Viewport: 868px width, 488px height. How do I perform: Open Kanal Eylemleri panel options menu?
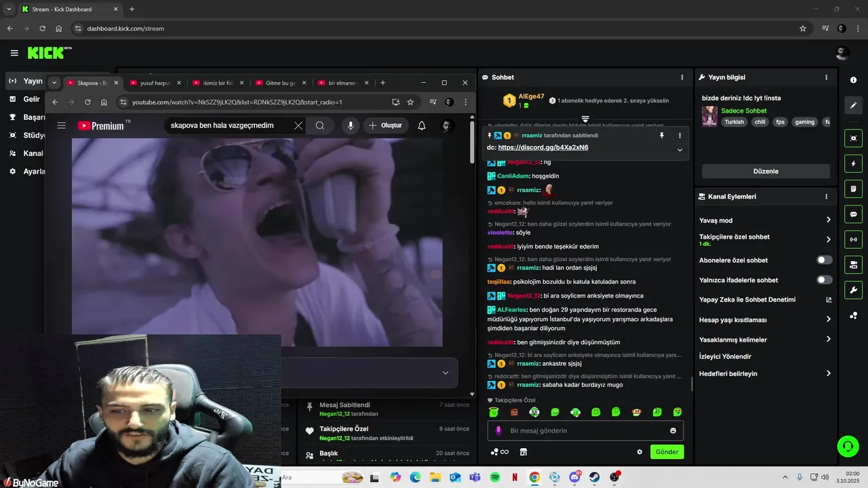(x=826, y=197)
